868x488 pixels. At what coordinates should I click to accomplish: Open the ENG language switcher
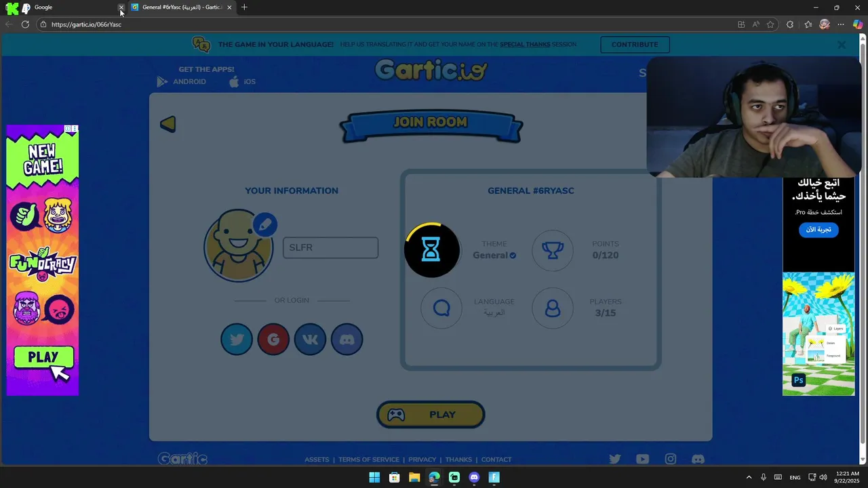(x=795, y=477)
